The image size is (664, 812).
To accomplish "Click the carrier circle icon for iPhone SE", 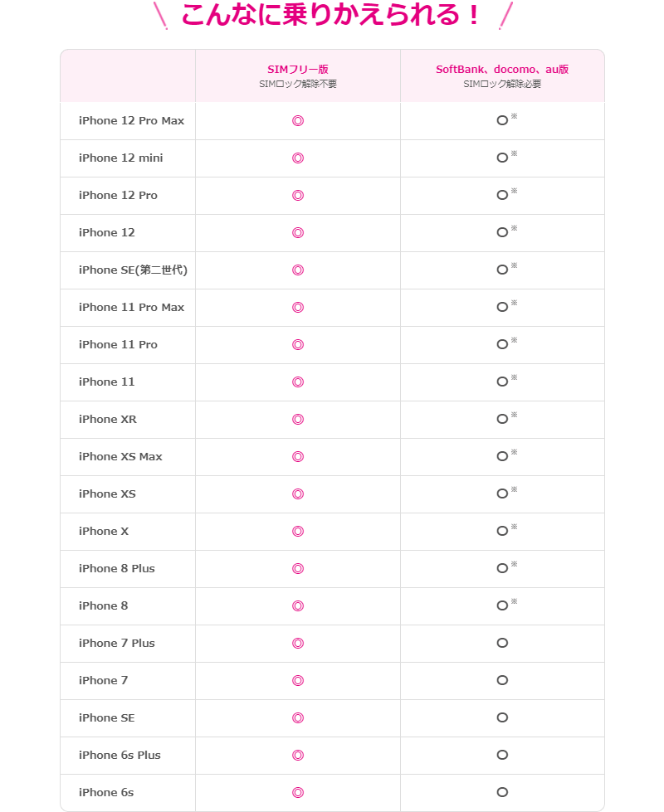I will [x=502, y=717].
